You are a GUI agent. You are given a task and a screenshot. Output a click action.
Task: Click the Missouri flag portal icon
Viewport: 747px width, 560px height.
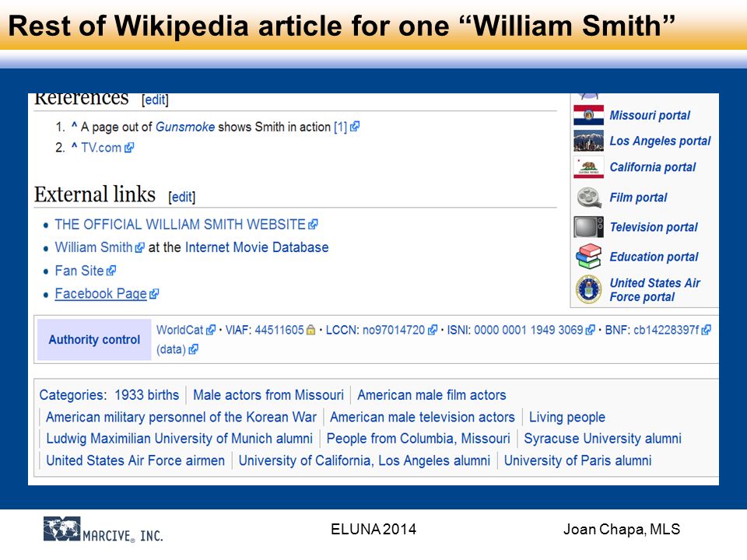tap(588, 115)
